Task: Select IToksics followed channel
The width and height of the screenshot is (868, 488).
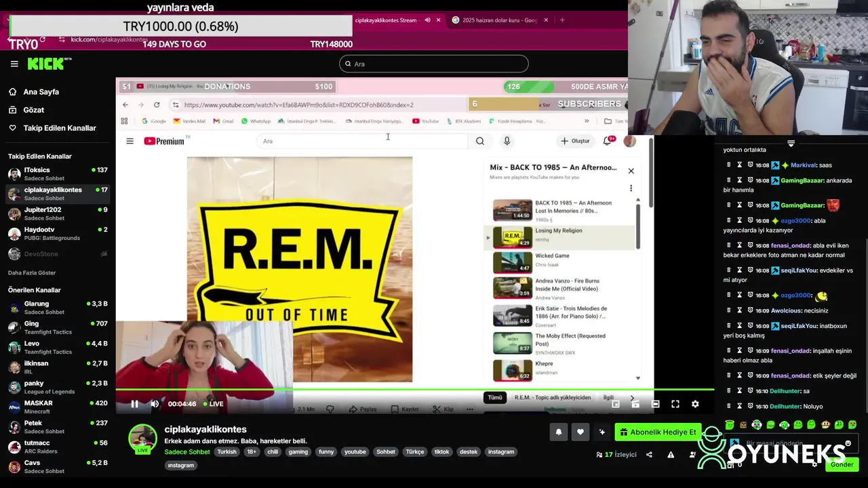Action: [58, 174]
